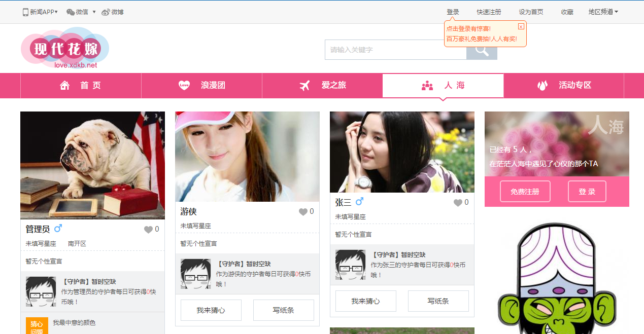
Task: Click the 免费注册 button
Action: [525, 192]
